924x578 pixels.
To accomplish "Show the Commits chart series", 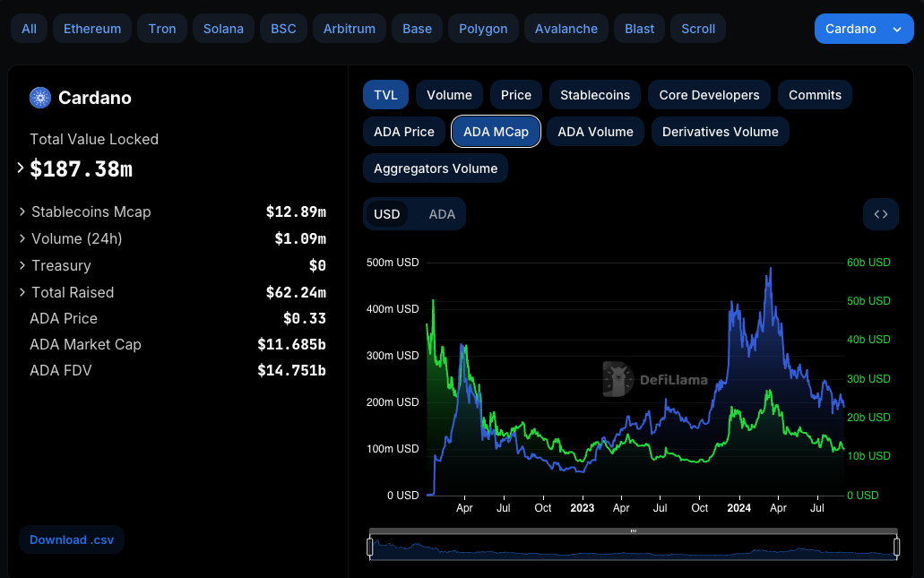I will pyautogui.click(x=815, y=95).
